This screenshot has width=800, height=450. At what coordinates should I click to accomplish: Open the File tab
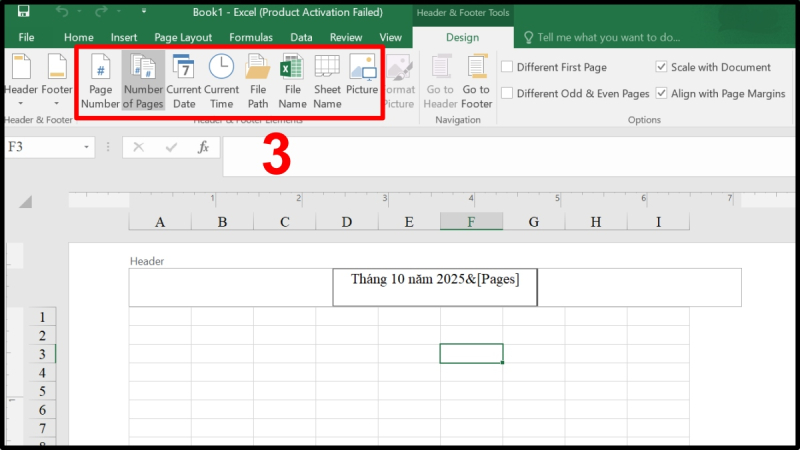26,37
